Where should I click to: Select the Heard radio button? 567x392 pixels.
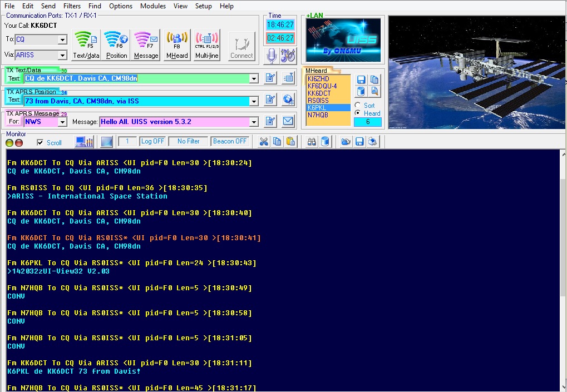pos(357,113)
